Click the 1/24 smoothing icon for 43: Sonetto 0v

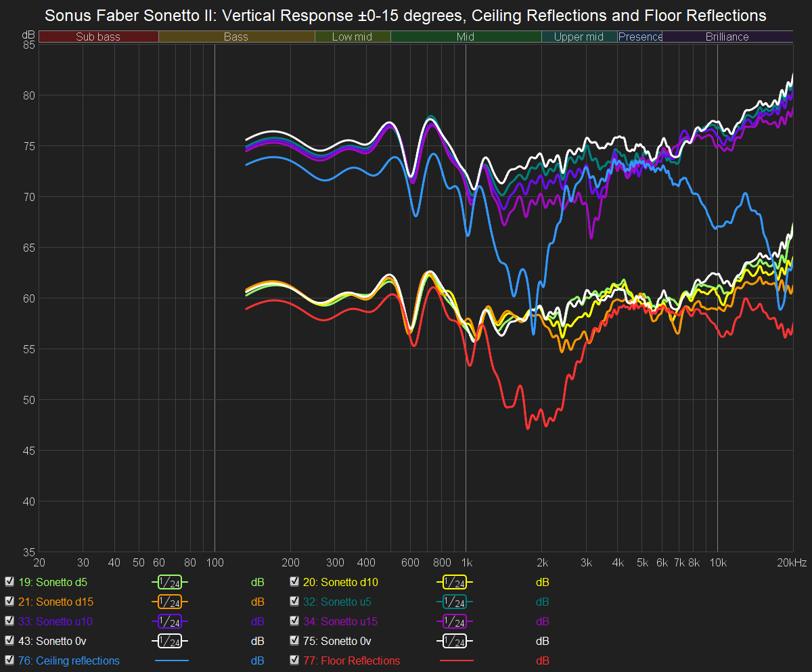pyautogui.click(x=170, y=641)
